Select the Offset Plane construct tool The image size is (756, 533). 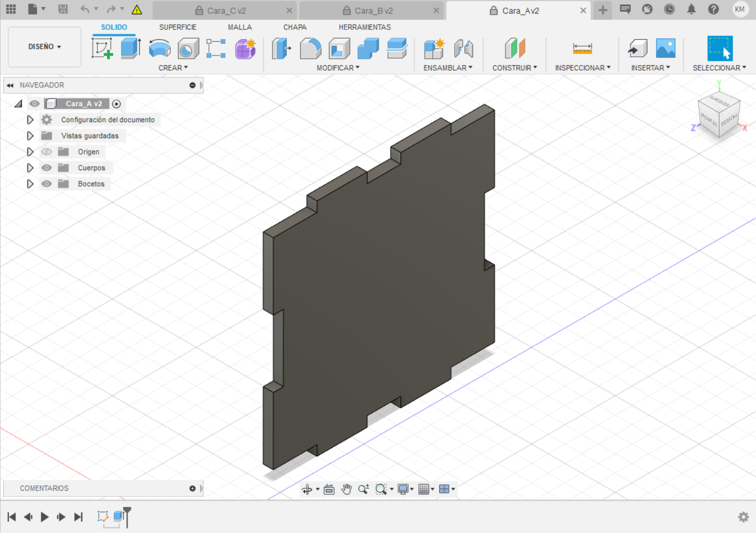(515, 49)
